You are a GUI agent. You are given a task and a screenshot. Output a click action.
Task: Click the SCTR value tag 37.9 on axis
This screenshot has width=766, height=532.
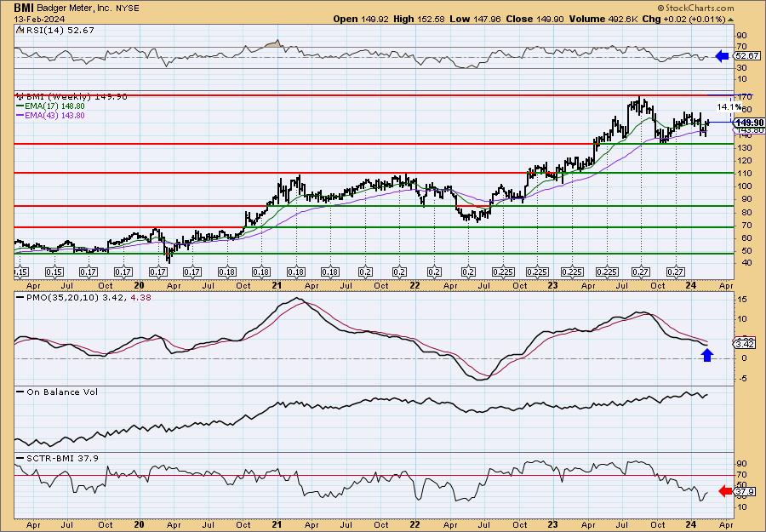coord(746,491)
